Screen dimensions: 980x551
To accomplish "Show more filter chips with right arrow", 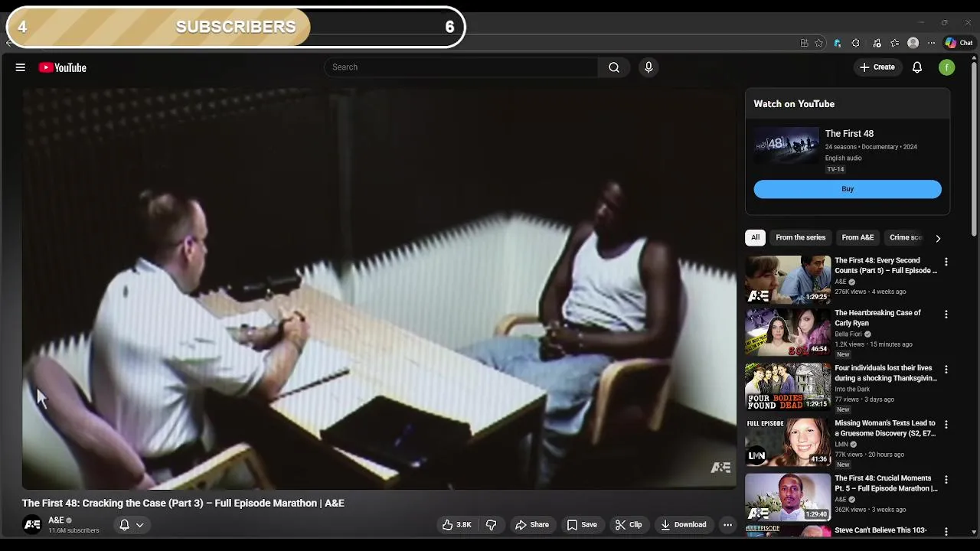I will click(938, 238).
